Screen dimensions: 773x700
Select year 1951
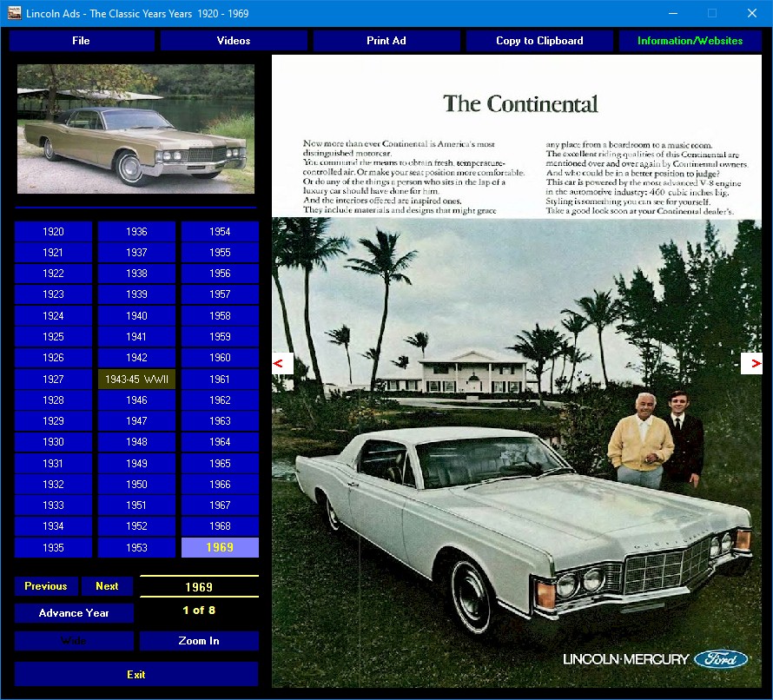(x=136, y=505)
